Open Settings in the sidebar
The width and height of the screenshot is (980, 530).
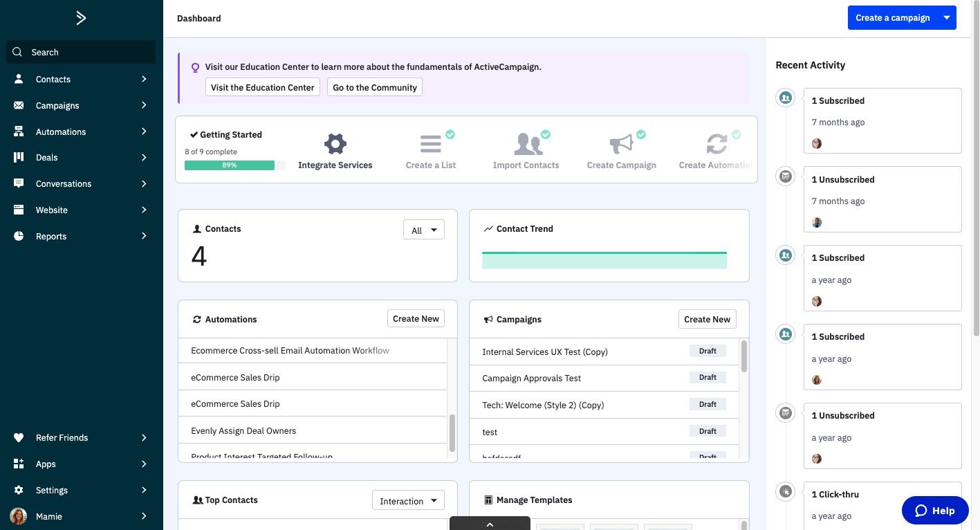click(x=81, y=490)
